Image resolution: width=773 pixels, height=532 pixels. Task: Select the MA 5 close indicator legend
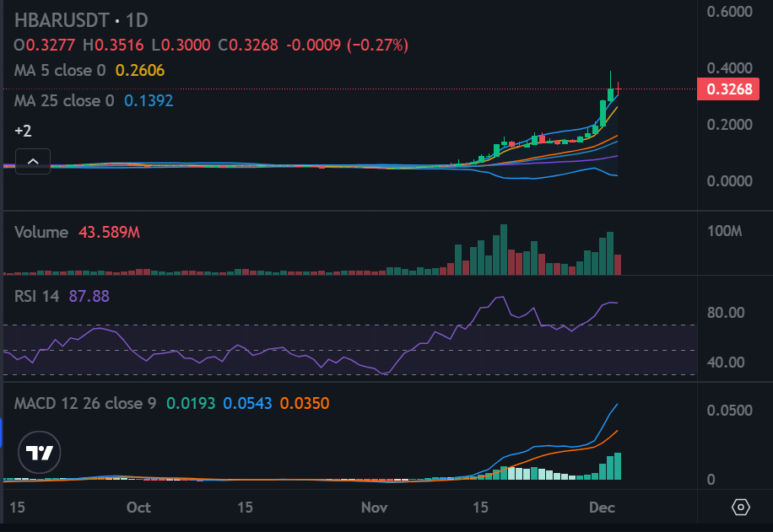pyautogui.click(x=60, y=71)
